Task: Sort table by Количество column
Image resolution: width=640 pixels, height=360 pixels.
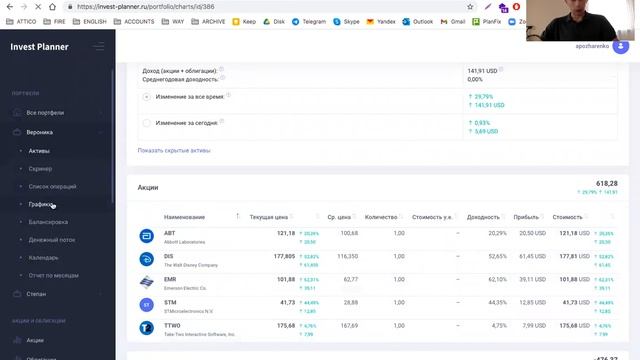Action: pos(381,217)
